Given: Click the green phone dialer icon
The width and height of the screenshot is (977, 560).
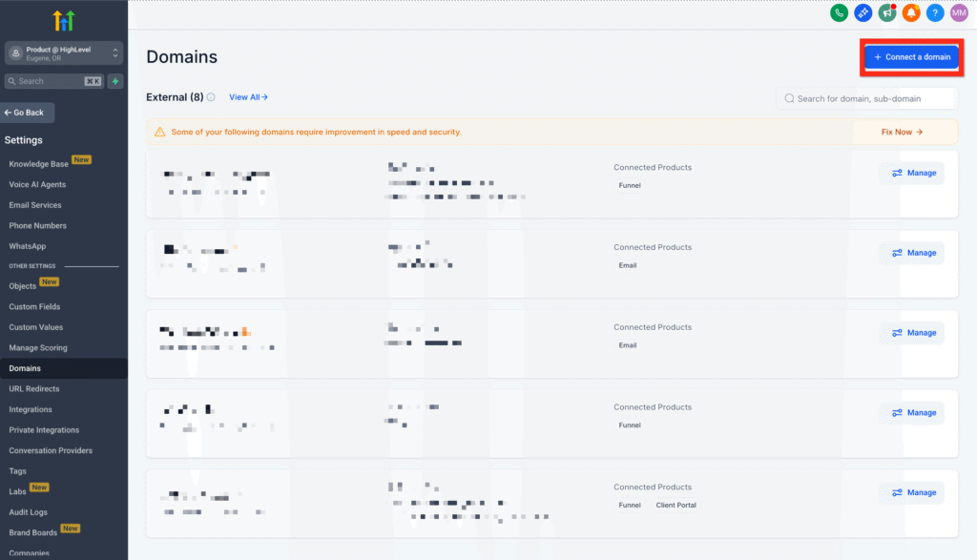Looking at the screenshot, I should pos(840,12).
